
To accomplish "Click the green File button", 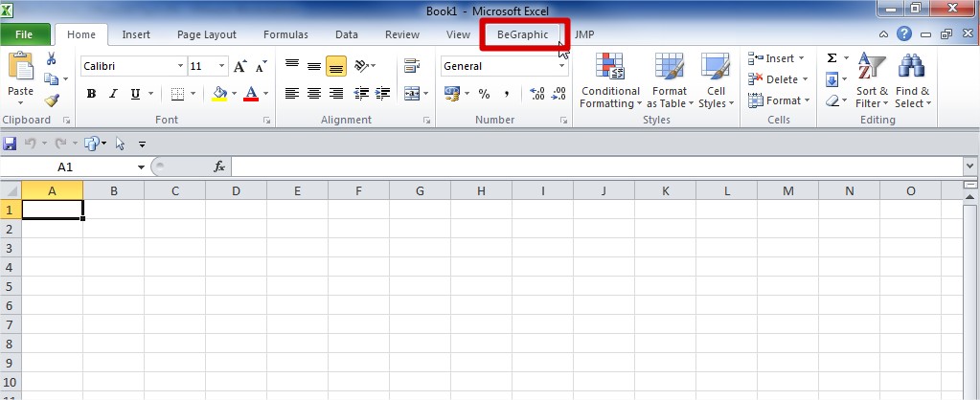I will click(24, 34).
